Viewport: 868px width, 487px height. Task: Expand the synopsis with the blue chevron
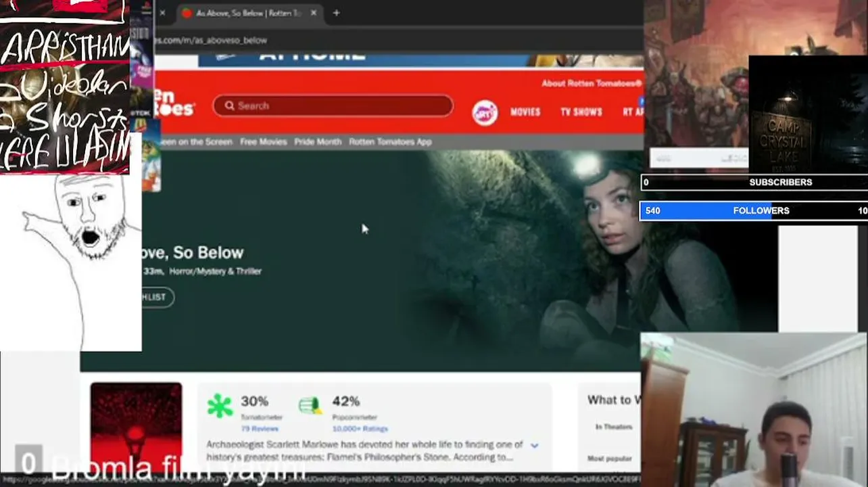(534, 445)
